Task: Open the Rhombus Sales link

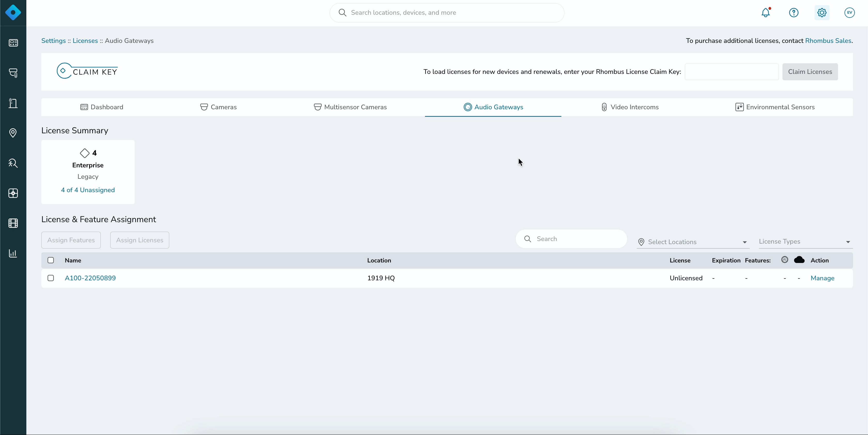Action: pyautogui.click(x=828, y=41)
